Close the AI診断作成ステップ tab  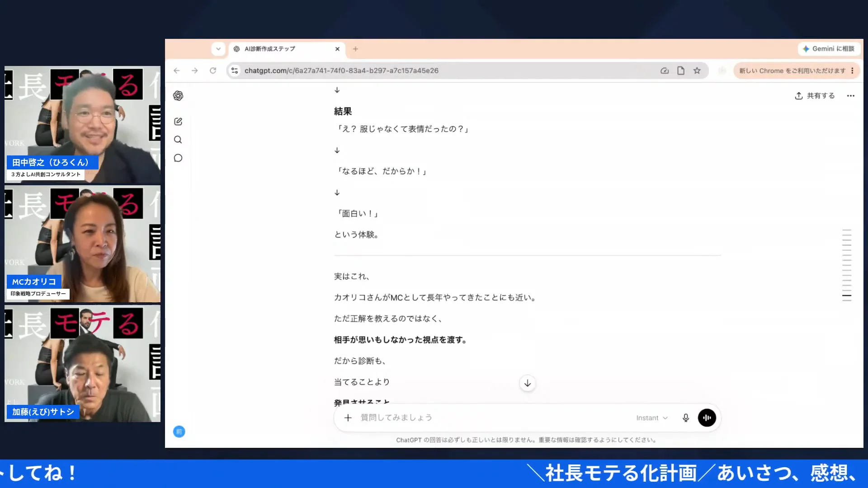[x=337, y=49]
